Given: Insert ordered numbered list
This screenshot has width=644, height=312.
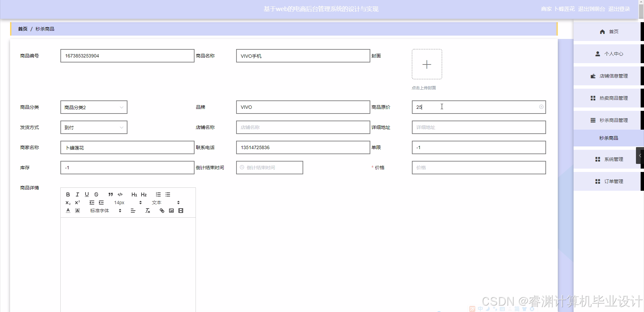Looking at the screenshot, I should (158, 194).
